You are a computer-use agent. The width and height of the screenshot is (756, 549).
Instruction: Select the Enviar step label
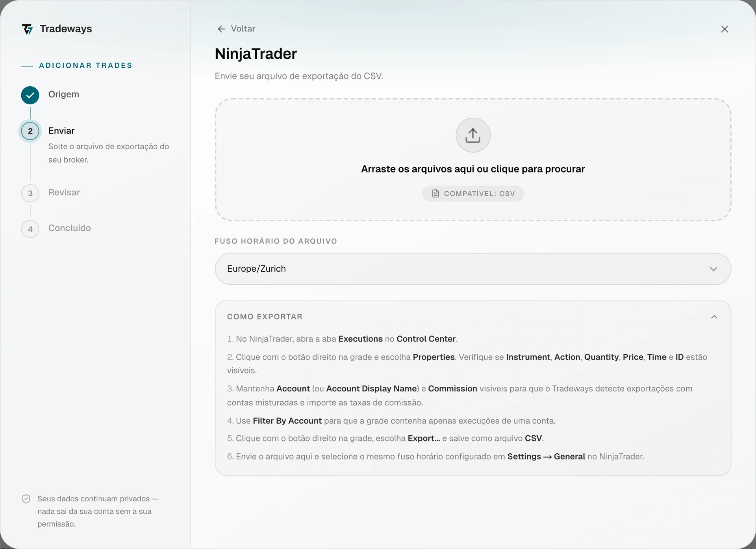61,131
